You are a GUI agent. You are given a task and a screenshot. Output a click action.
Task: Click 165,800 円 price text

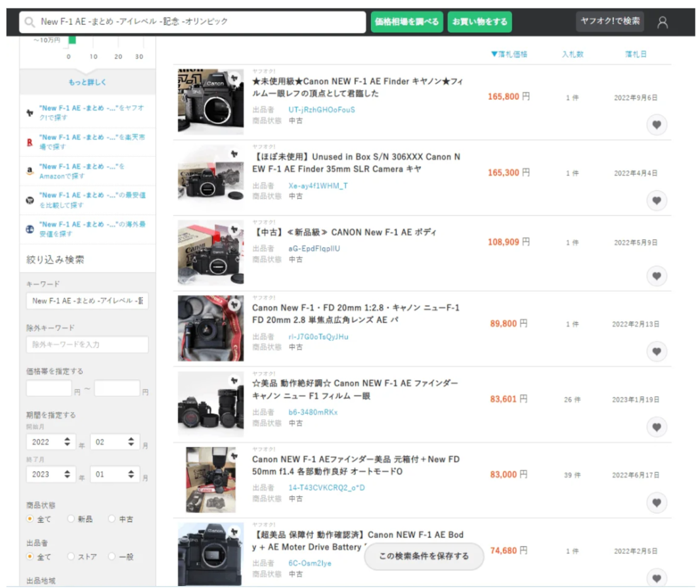(509, 97)
